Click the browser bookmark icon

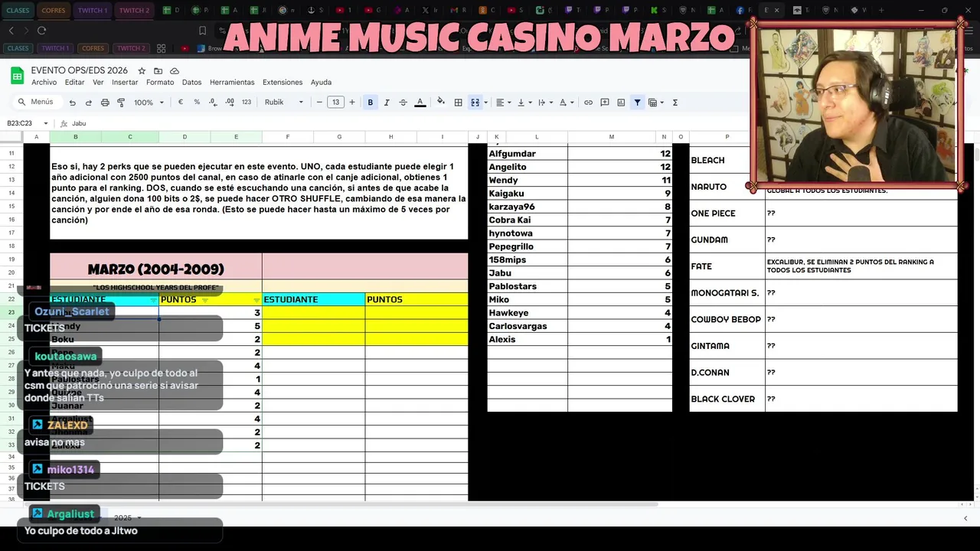[x=202, y=31]
